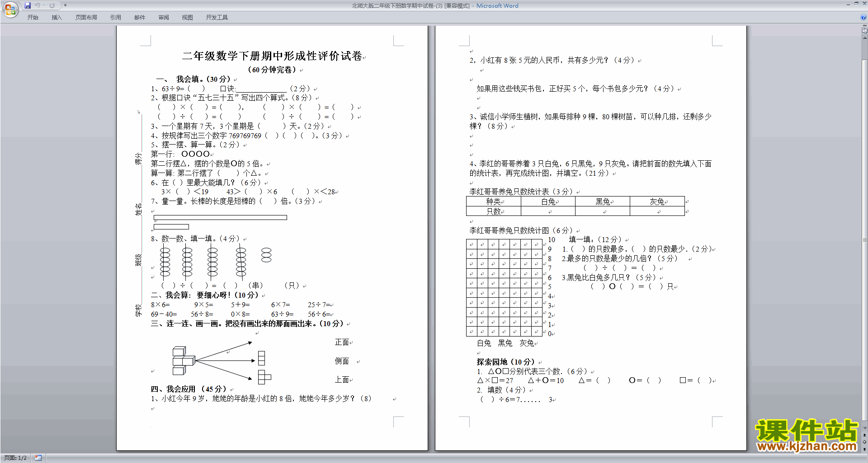Select the 引用 ribbon tab
This screenshot has height=463, width=868.
(x=115, y=18)
